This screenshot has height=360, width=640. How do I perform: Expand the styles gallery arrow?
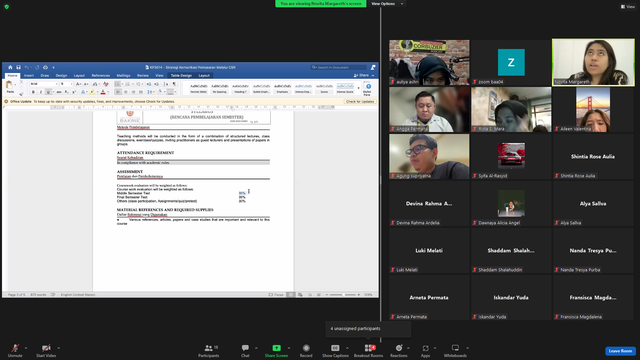click(359, 88)
